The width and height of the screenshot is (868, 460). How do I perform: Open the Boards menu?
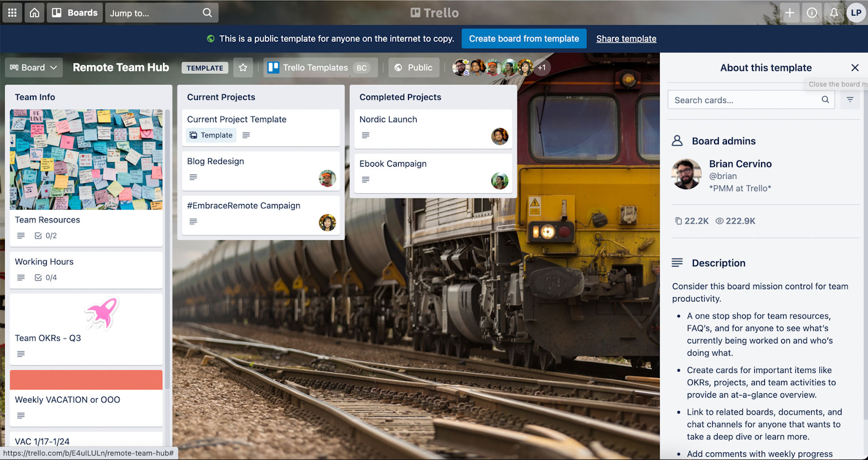click(x=75, y=12)
